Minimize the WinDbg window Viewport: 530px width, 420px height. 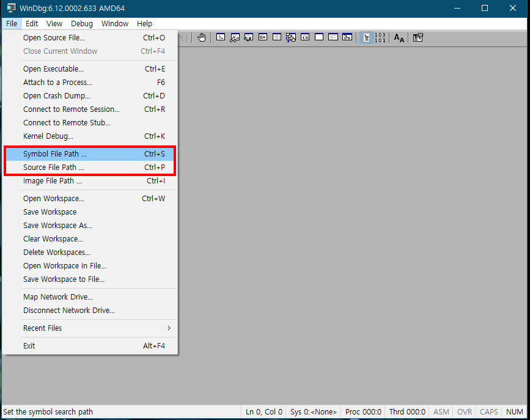[457, 8]
